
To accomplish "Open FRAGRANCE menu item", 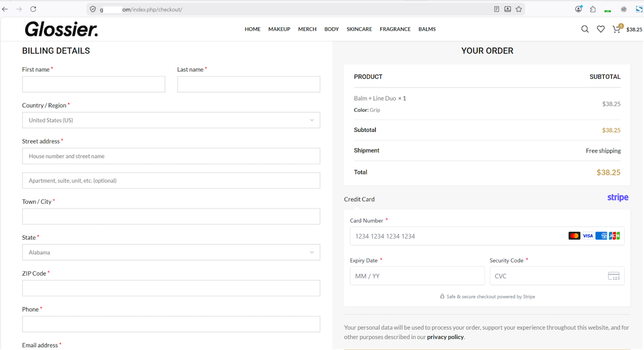I will click(395, 29).
